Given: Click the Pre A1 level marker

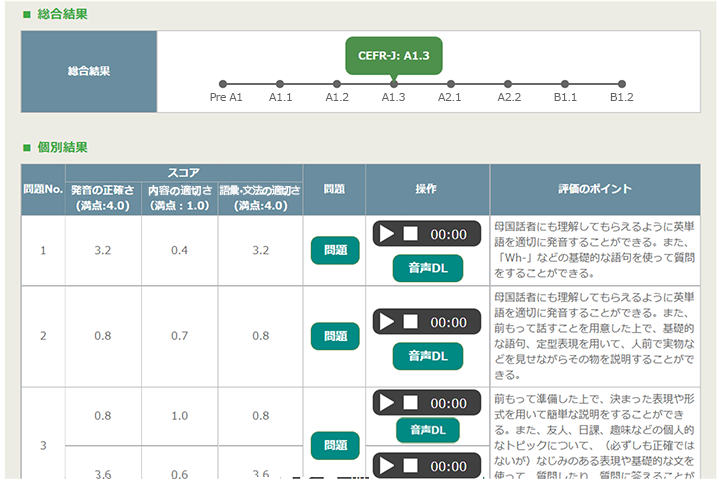Looking at the screenshot, I should click(x=223, y=84).
